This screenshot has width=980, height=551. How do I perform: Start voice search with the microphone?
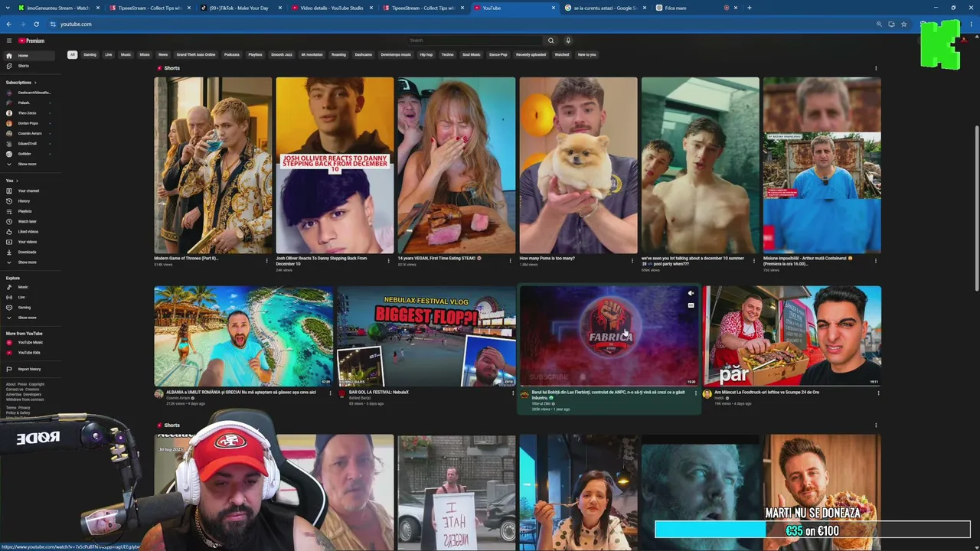click(x=568, y=41)
